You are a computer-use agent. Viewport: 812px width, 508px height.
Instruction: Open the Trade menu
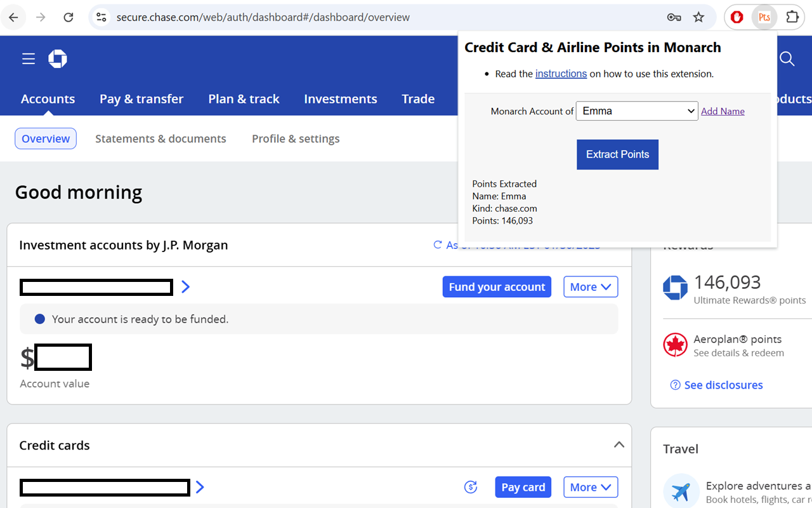point(418,98)
